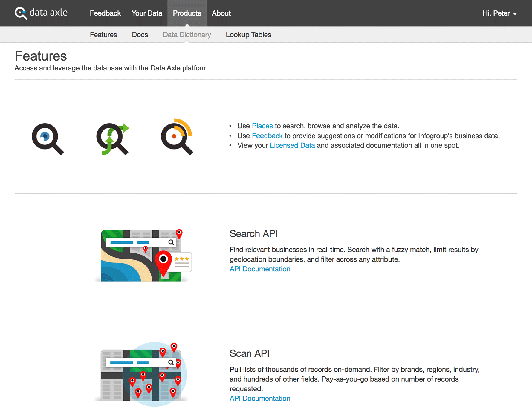This screenshot has width=532, height=409.
Task: Open the Docs sub-tab
Action: click(x=140, y=35)
